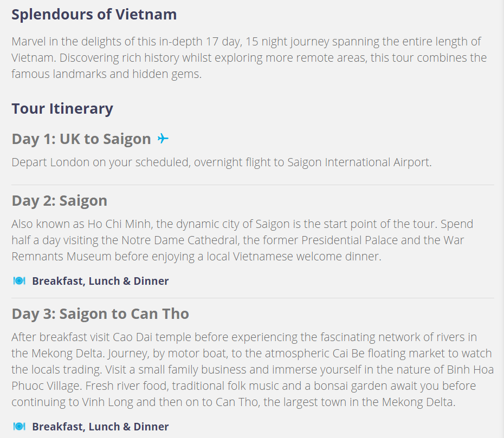Click Breakfast, Lunch & Dinner under Day 3
The image size is (504, 438).
click(x=100, y=427)
